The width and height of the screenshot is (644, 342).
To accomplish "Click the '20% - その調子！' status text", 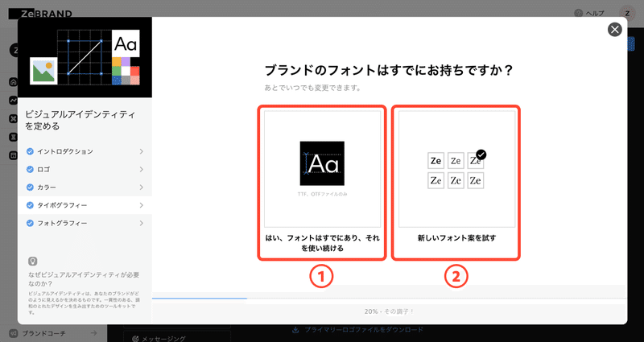I will click(x=389, y=311).
